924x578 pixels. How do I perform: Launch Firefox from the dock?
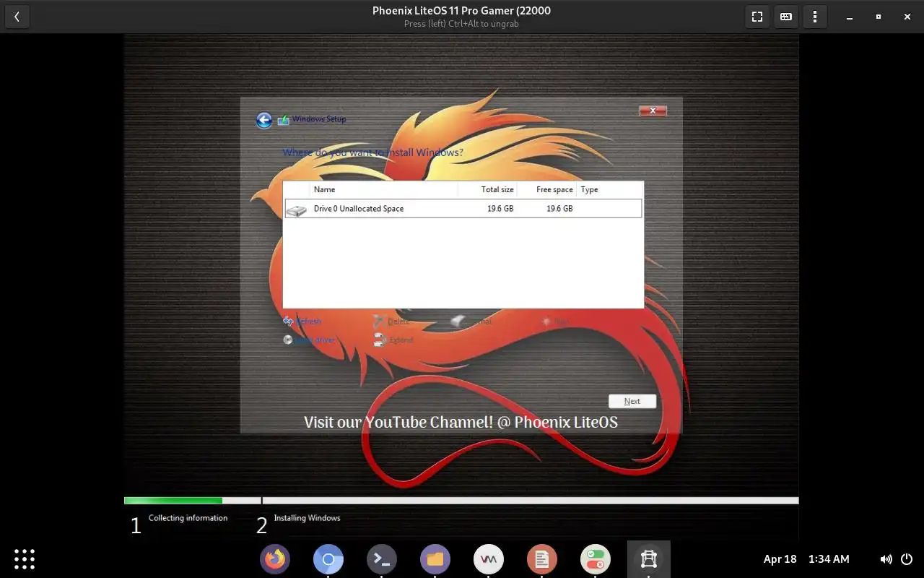click(275, 559)
